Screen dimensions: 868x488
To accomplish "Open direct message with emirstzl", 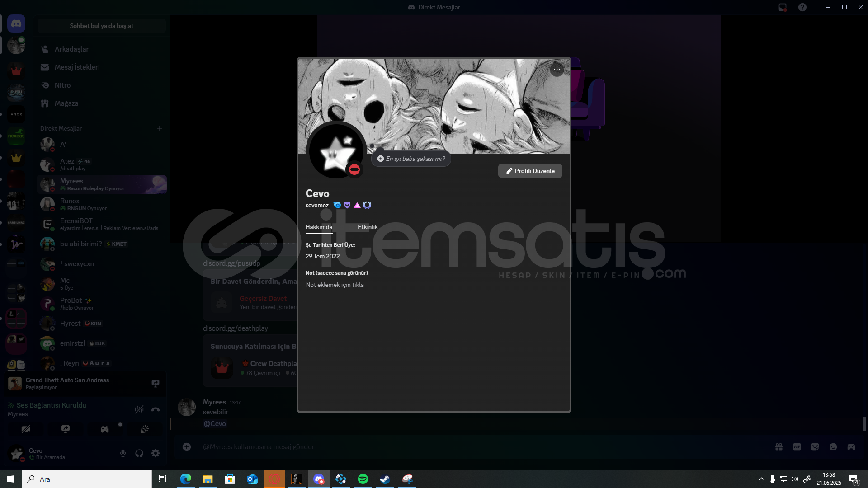I will (x=102, y=343).
